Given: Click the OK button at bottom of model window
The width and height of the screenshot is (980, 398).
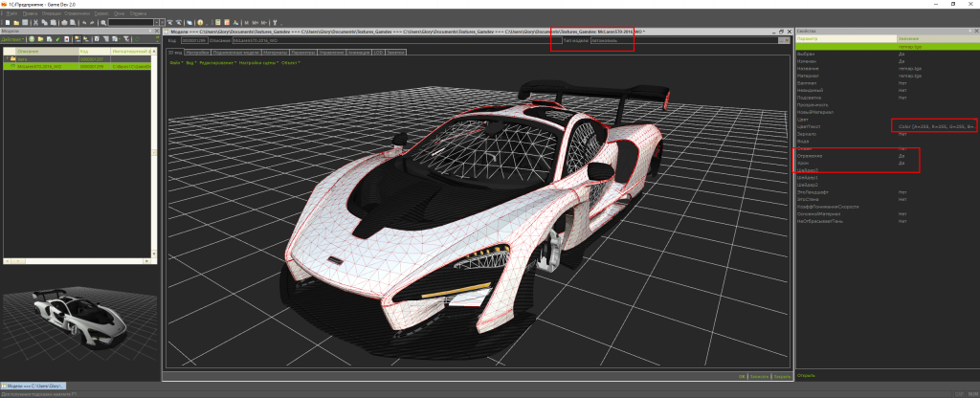Looking at the screenshot, I should [x=742, y=377].
